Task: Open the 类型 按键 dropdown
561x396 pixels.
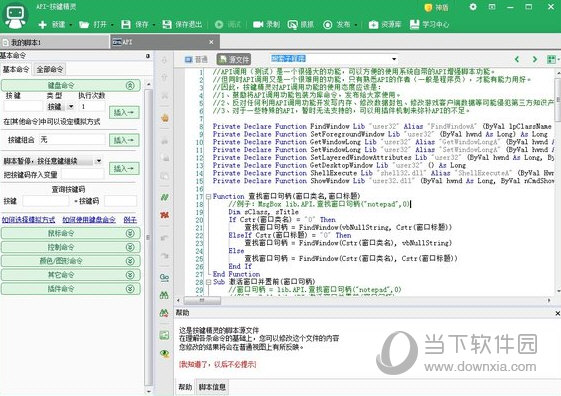Action: point(71,107)
